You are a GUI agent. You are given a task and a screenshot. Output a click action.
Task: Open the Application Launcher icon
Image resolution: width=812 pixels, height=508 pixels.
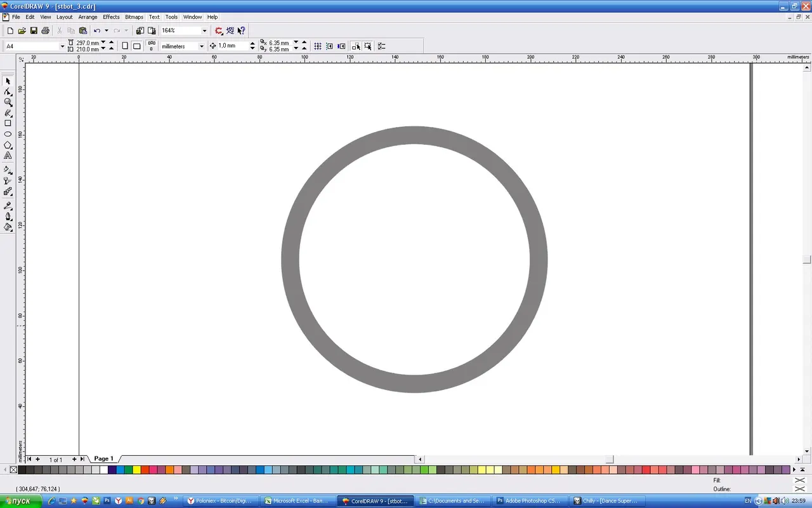coord(218,30)
